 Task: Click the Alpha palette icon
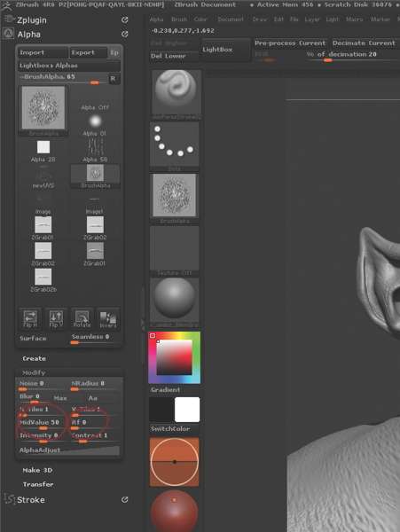[x=8, y=34]
